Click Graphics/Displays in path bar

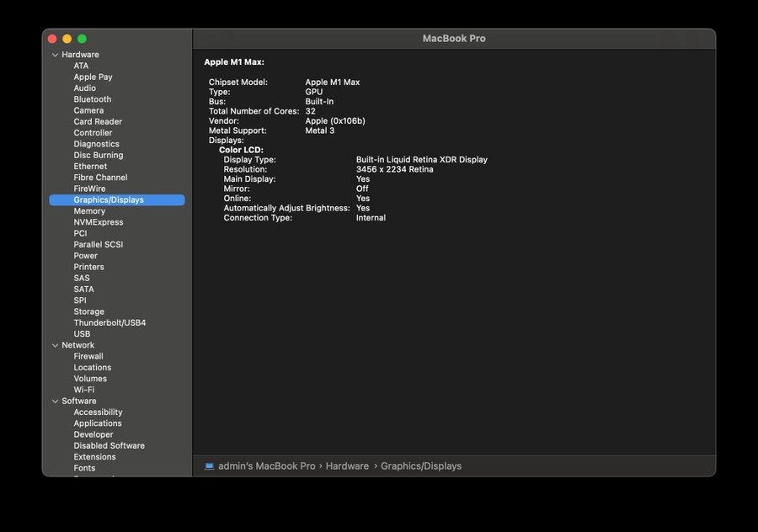(421, 466)
